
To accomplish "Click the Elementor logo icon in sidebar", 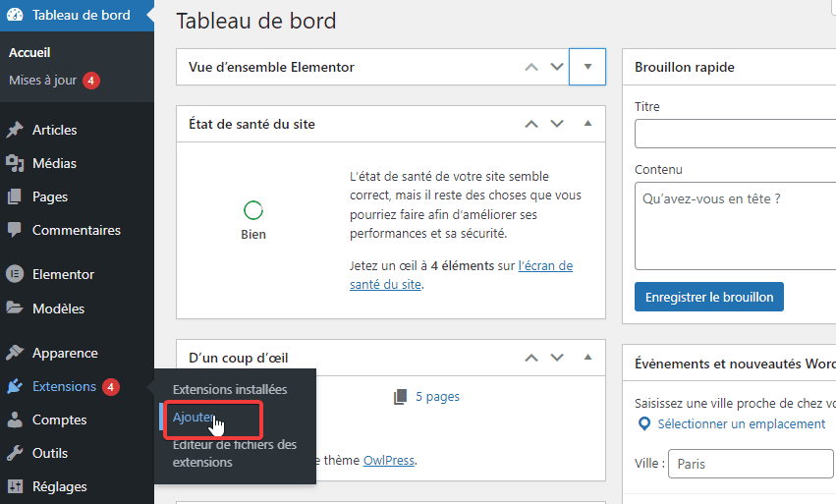I will [15, 274].
